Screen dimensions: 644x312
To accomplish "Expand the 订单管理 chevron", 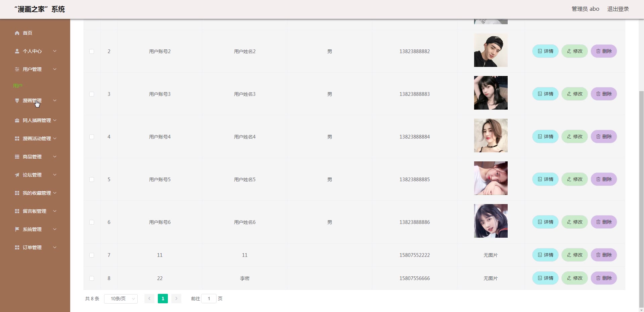I will tap(55, 247).
